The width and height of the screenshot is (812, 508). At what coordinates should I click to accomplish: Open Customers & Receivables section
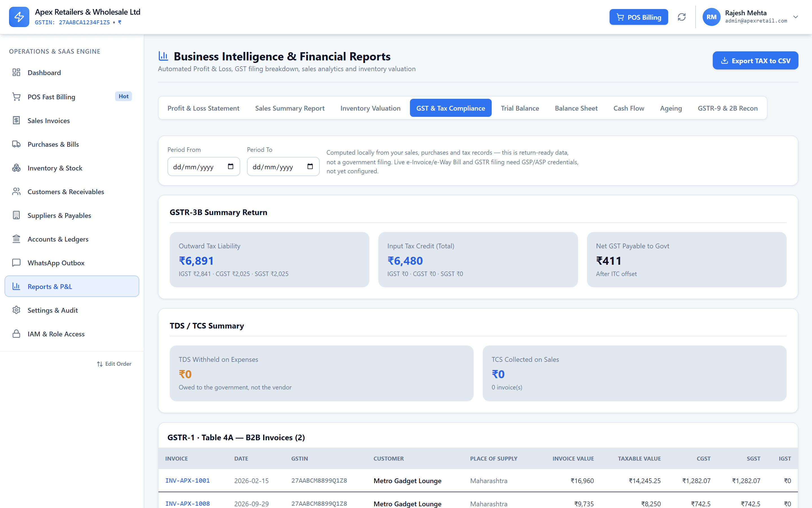click(72, 192)
